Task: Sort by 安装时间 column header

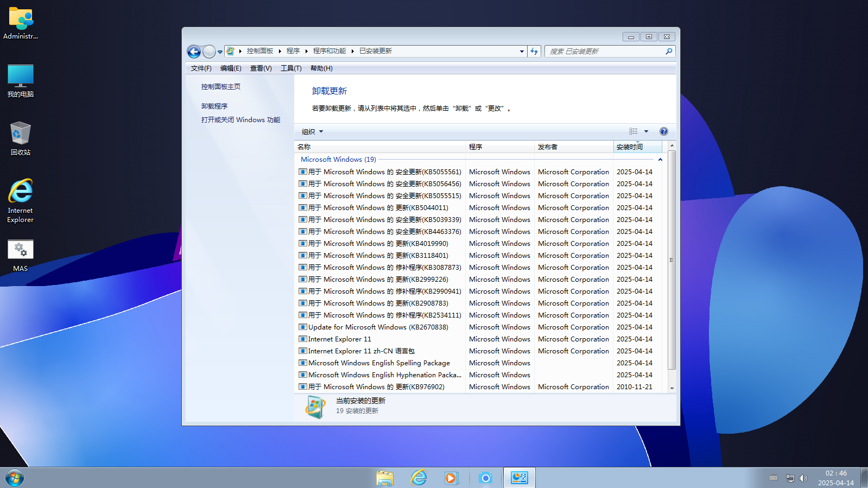Action: 638,147
